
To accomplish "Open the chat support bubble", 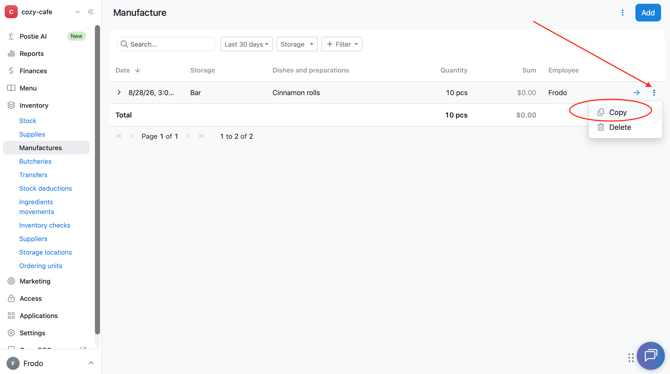I will (x=650, y=356).
